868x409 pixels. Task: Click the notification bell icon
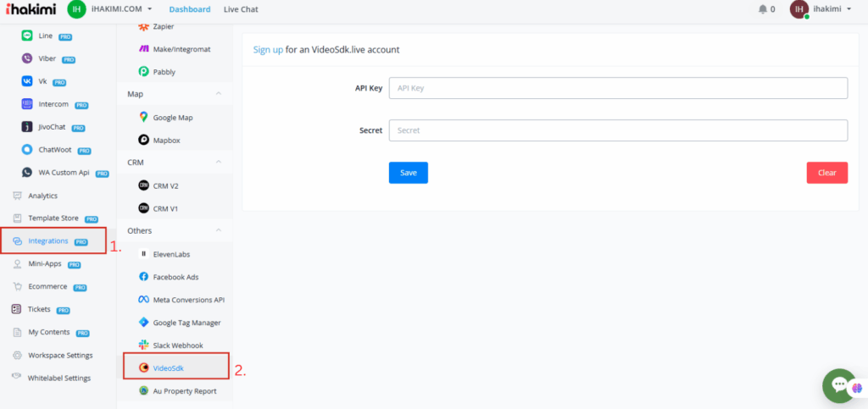tap(762, 9)
